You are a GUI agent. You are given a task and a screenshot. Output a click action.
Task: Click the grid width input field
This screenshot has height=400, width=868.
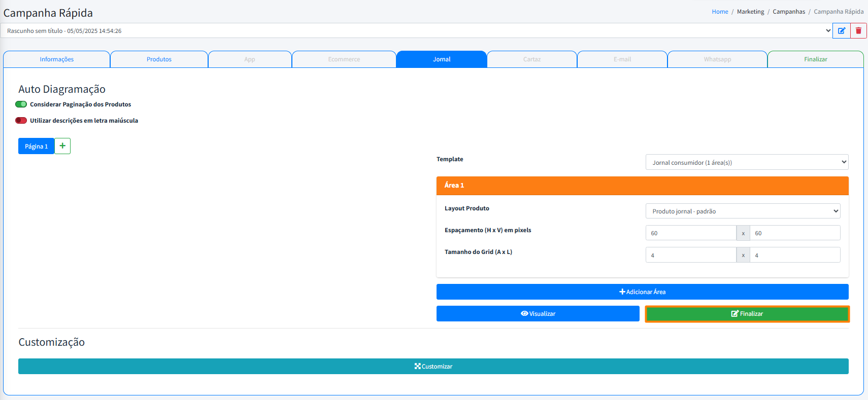click(794, 255)
